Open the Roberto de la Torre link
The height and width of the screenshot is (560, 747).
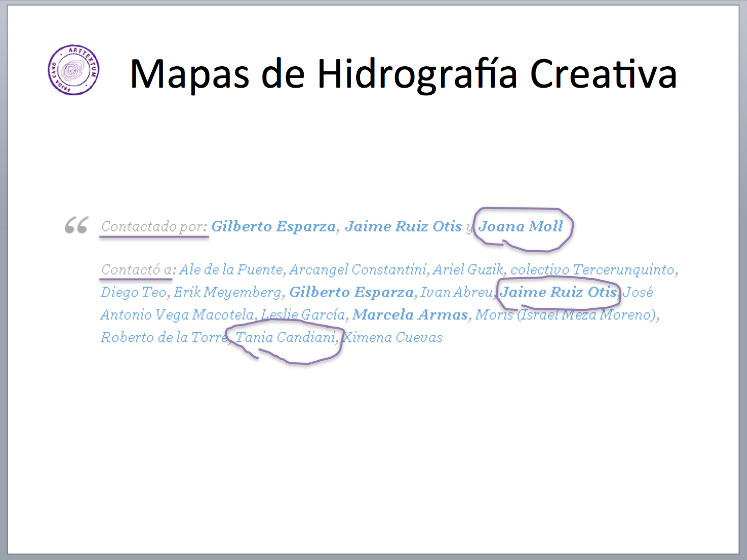(164, 337)
